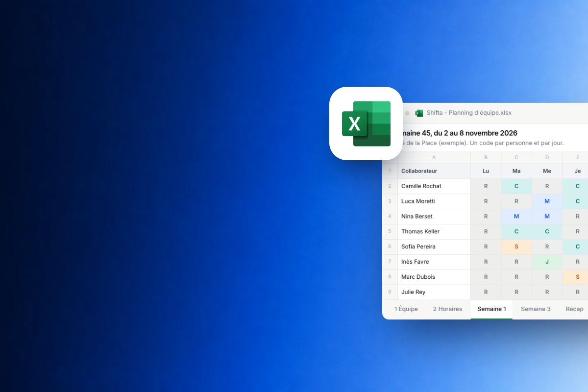Click Sofia Pereira's Je cell with C
588x392 pixels.
(575, 246)
